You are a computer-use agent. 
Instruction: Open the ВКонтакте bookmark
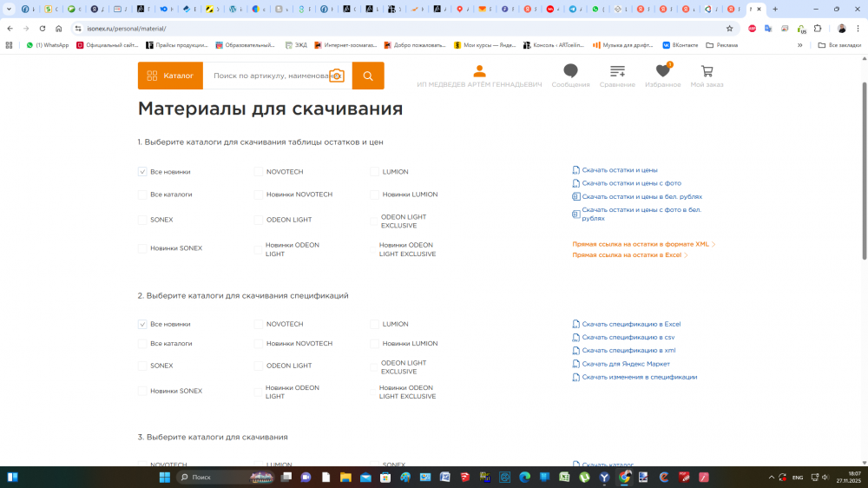coord(681,45)
